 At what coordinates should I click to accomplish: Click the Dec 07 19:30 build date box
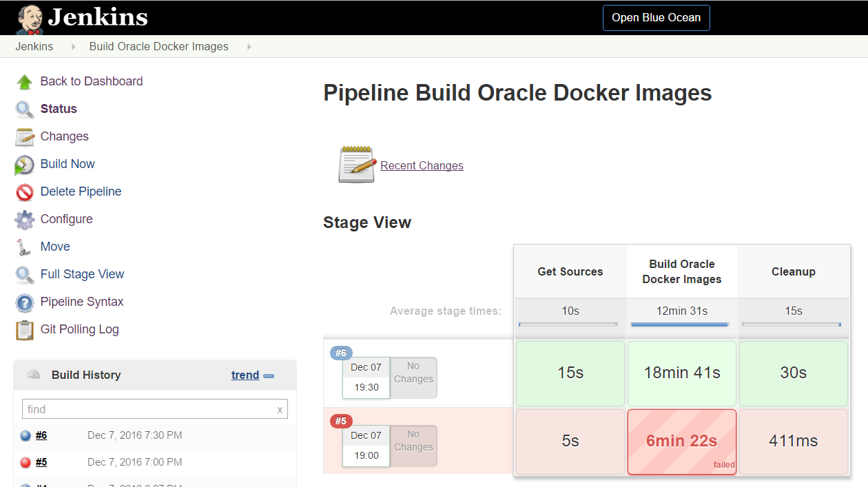point(366,377)
